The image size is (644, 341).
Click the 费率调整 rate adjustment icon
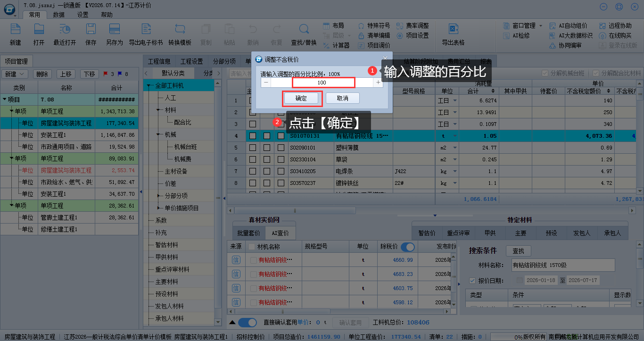point(400,25)
